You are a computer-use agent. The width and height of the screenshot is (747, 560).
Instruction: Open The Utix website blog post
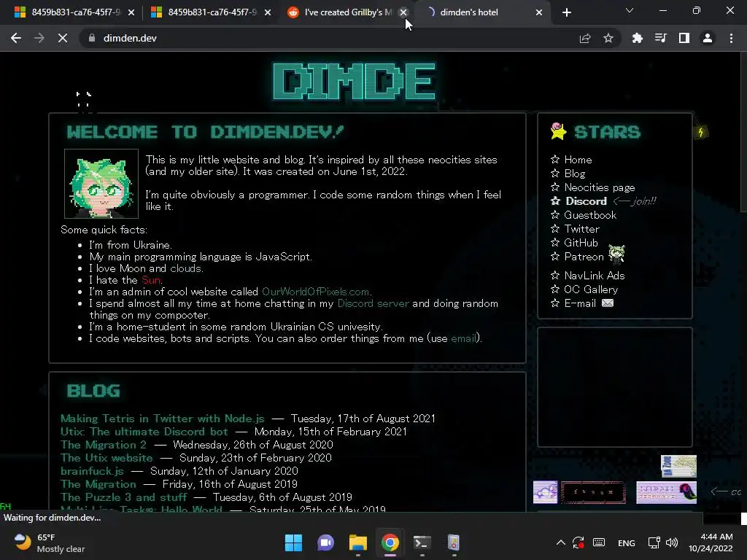(107, 458)
